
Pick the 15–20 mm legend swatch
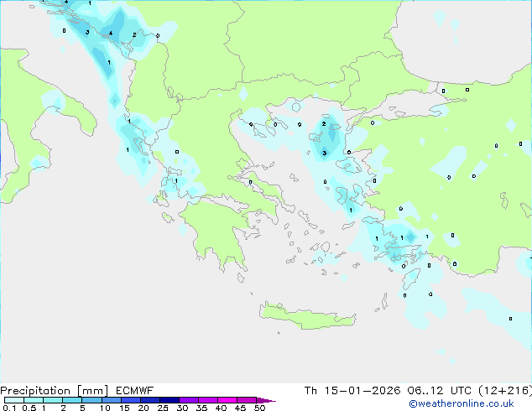click(130, 400)
